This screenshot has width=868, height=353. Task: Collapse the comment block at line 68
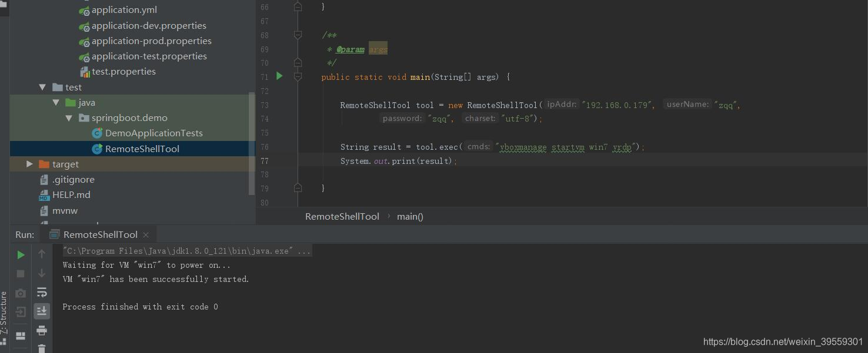pyautogui.click(x=298, y=35)
